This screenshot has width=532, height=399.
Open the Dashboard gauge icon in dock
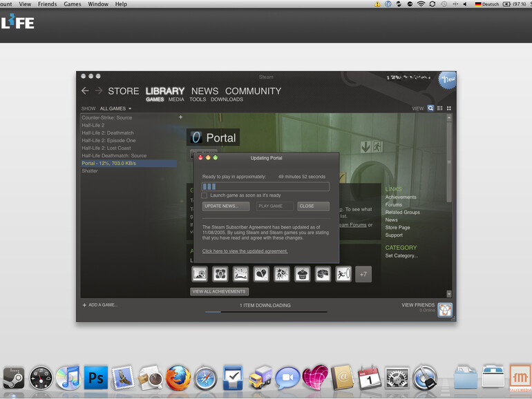41,378
